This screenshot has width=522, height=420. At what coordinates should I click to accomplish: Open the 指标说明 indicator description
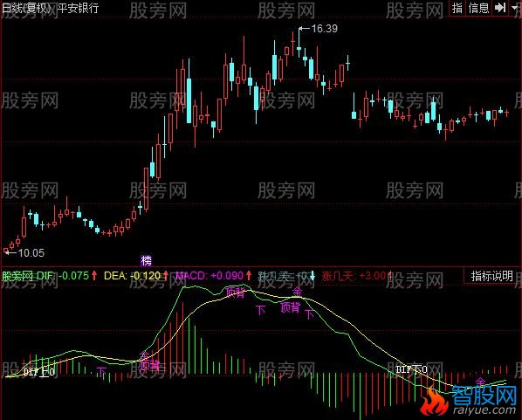(491, 276)
